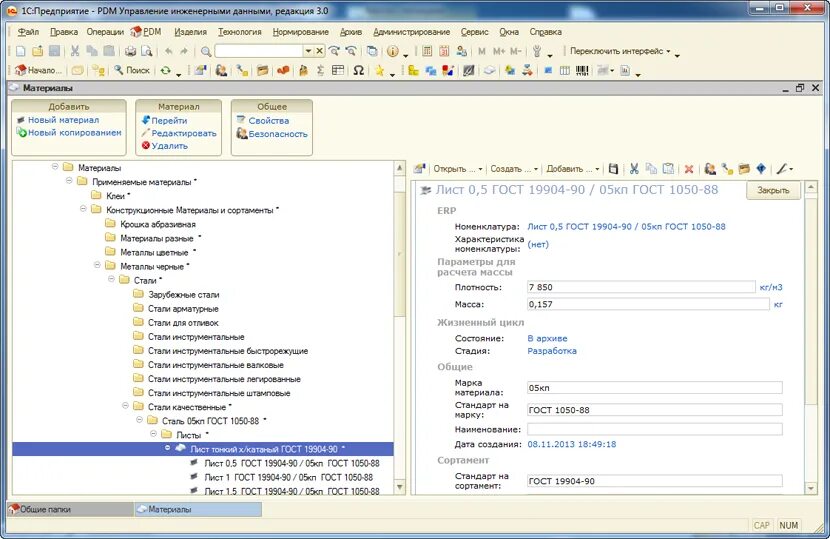Click the New document icon in toolbar

[21, 51]
